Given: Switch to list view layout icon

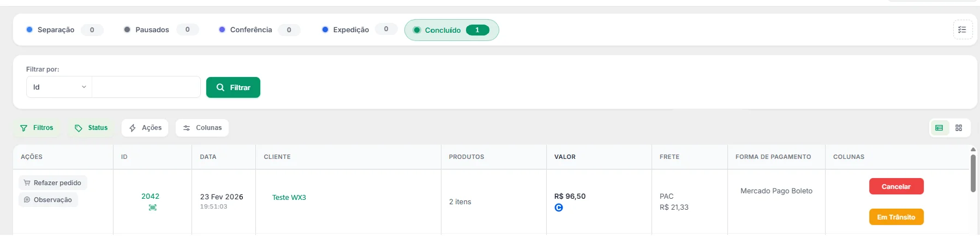Looking at the screenshot, I should 939,128.
